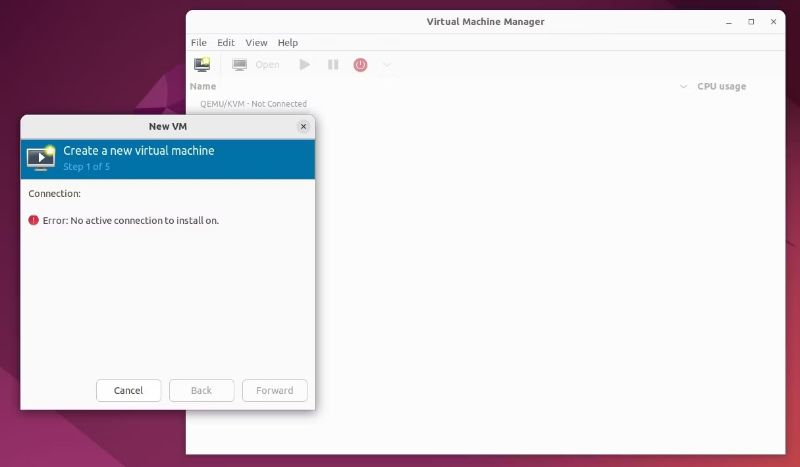Select the QEMU/KVM - Not Connected row
This screenshot has height=467, width=800.
253,104
